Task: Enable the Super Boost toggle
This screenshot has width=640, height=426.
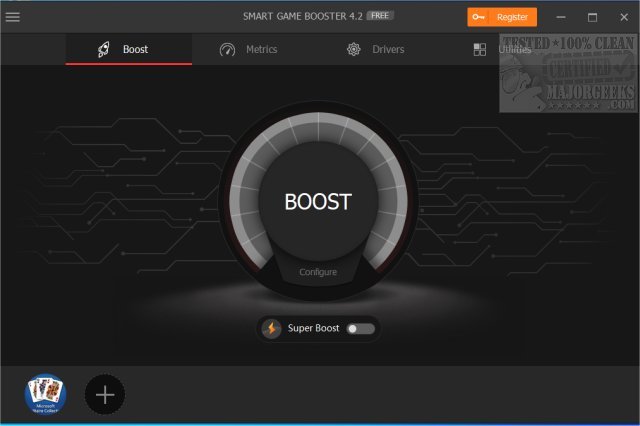Action: pos(360,329)
